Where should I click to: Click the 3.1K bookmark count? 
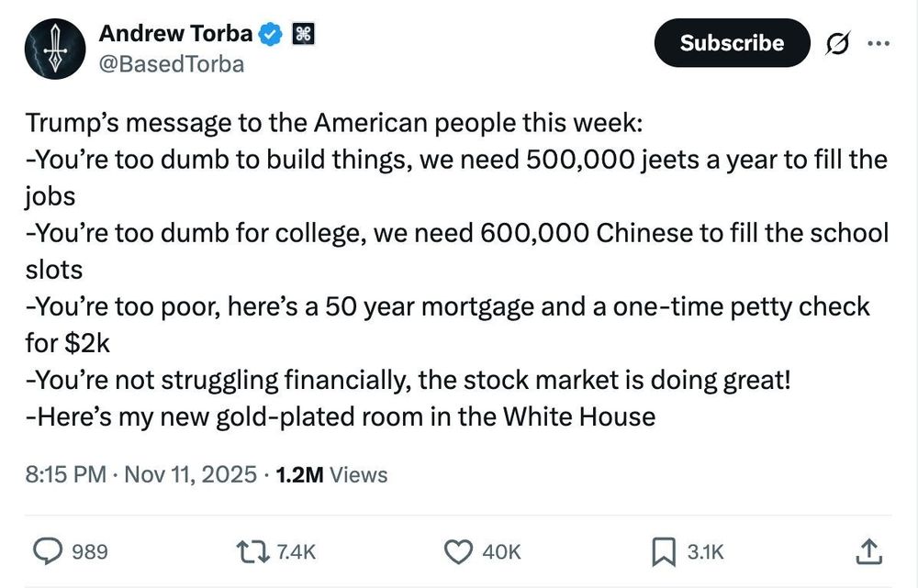coord(704,552)
